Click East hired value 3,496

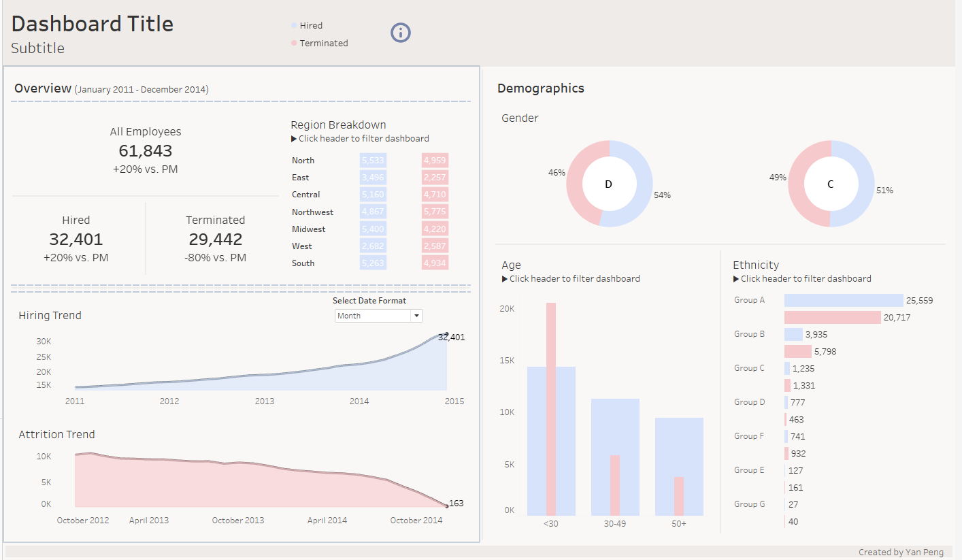(373, 178)
